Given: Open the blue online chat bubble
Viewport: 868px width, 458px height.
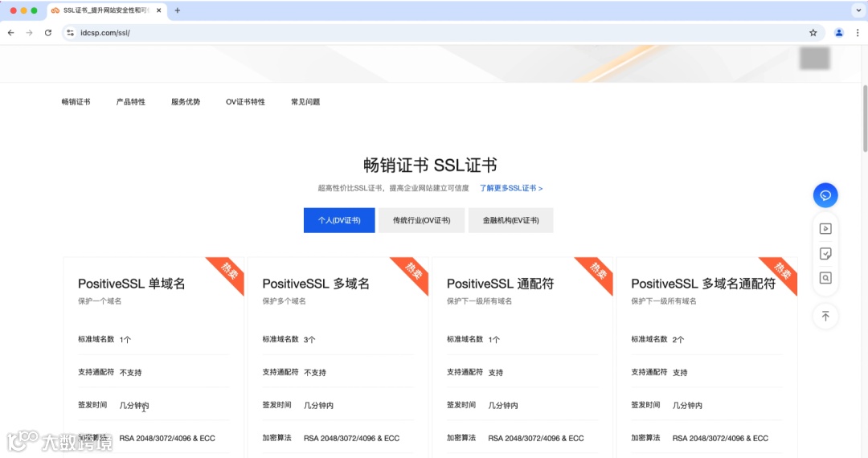Looking at the screenshot, I should [x=825, y=195].
